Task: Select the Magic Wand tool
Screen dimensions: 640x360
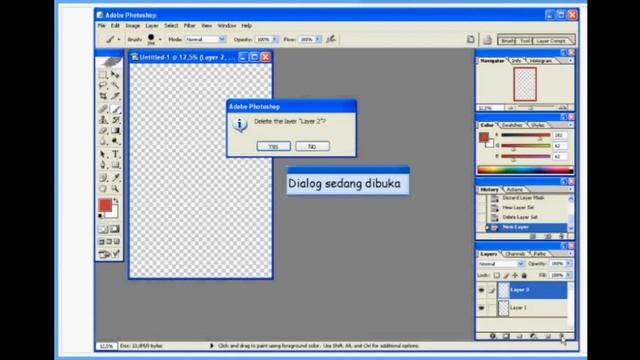Action: (116, 85)
